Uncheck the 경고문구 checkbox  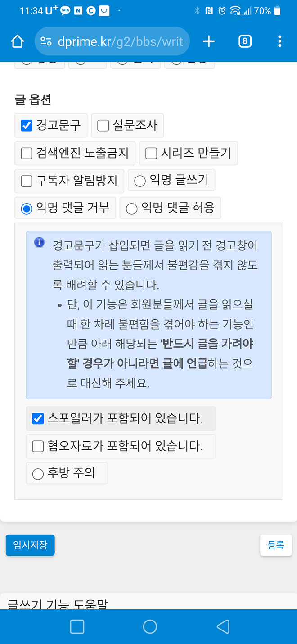tap(26, 125)
